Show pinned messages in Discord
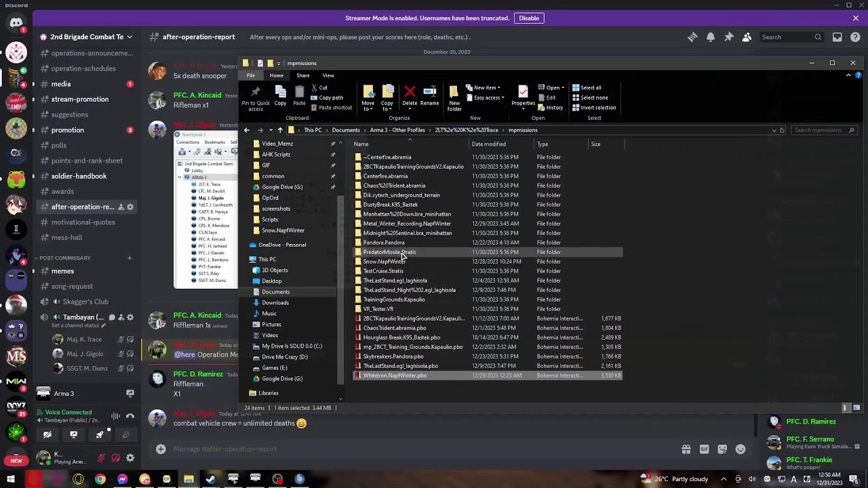The height and width of the screenshot is (488, 868). point(729,37)
